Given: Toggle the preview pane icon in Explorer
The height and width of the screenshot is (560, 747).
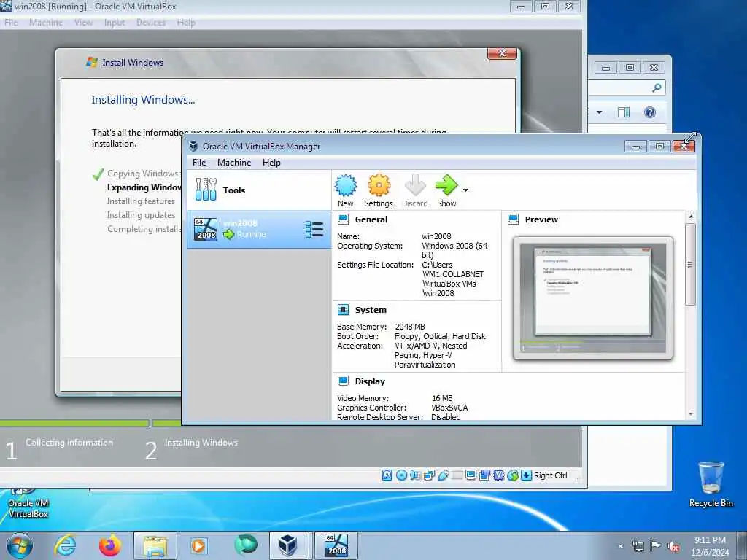Looking at the screenshot, I should point(624,112).
